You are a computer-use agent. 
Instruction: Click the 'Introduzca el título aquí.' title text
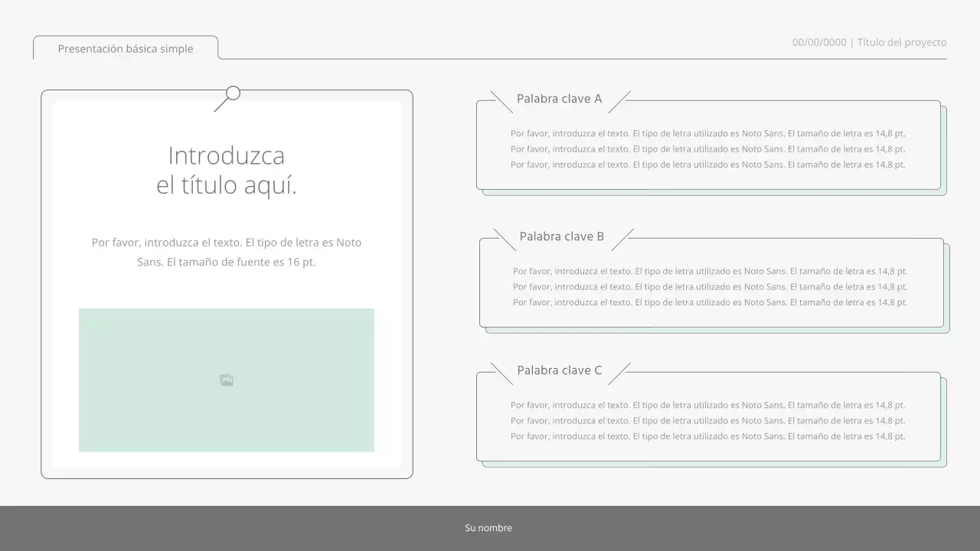click(227, 171)
